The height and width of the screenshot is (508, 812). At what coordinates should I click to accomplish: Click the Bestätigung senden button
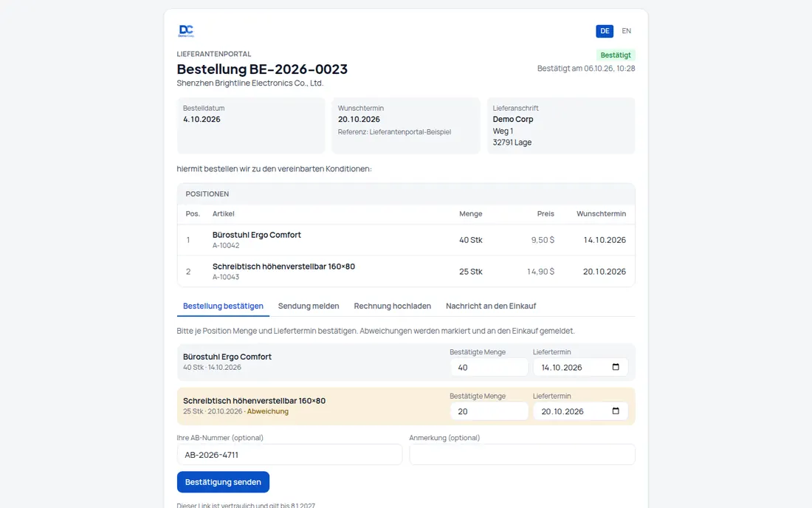[x=223, y=482]
